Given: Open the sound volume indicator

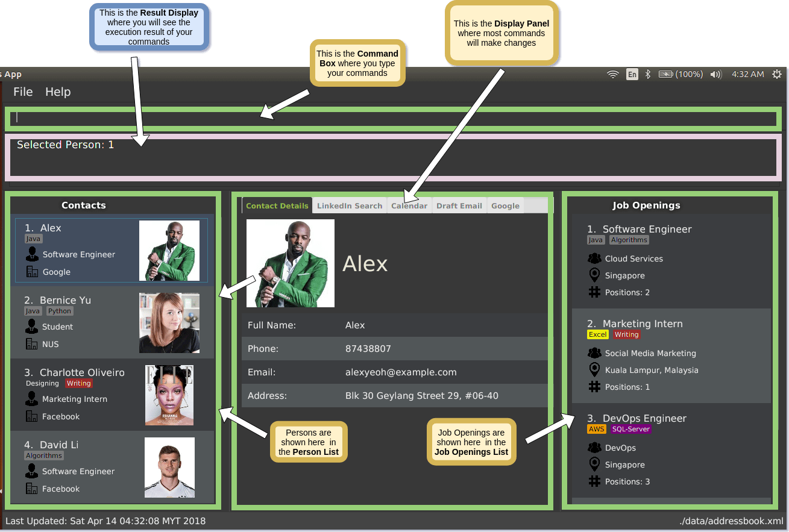Looking at the screenshot, I should pyautogui.click(x=716, y=74).
